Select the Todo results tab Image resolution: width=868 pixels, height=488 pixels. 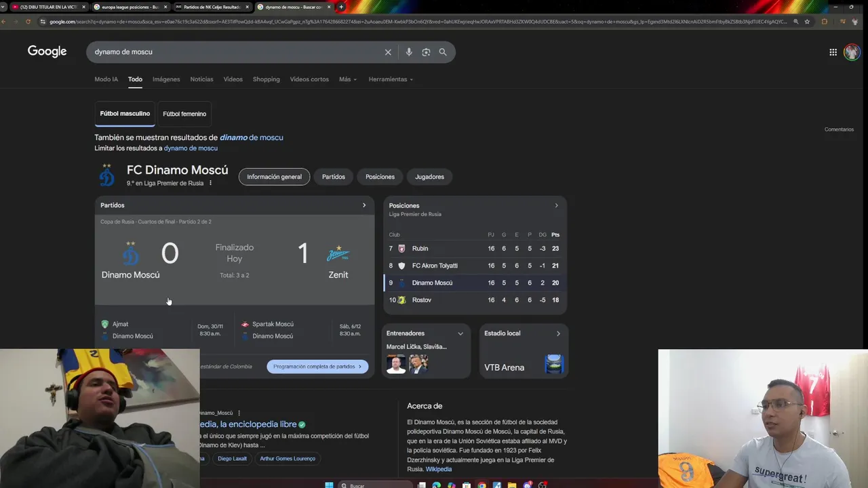[135, 79]
